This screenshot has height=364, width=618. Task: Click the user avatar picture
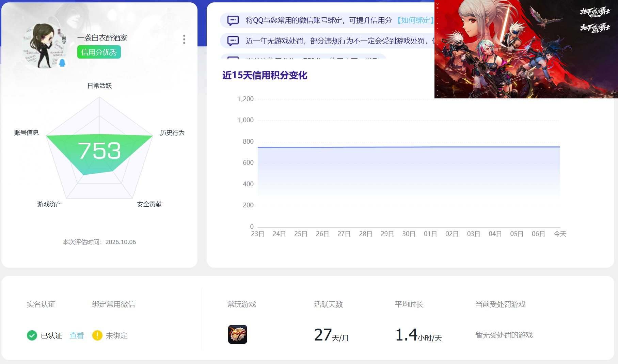tap(45, 46)
